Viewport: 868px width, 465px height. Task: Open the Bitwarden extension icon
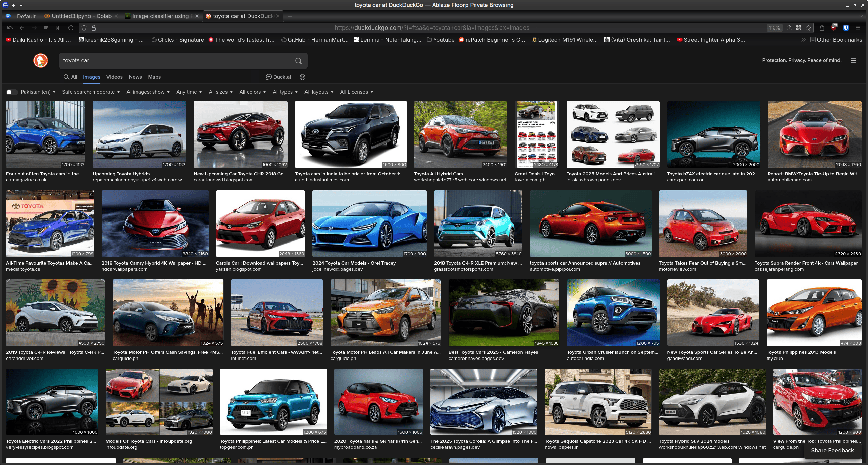pos(846,28)
